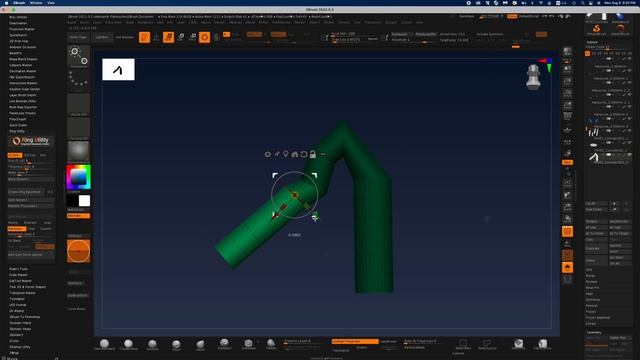Image resolution: width=640 pixels, height=360 pixels.
Task: Expand ZBrush To Photoshop plugin section
Action: [24, 317]
